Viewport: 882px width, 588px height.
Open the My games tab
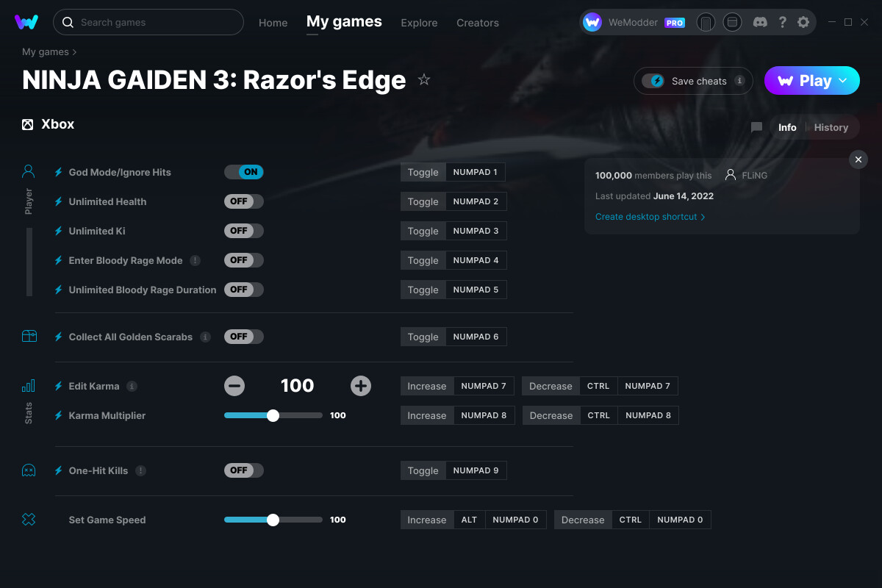point(344,21)
